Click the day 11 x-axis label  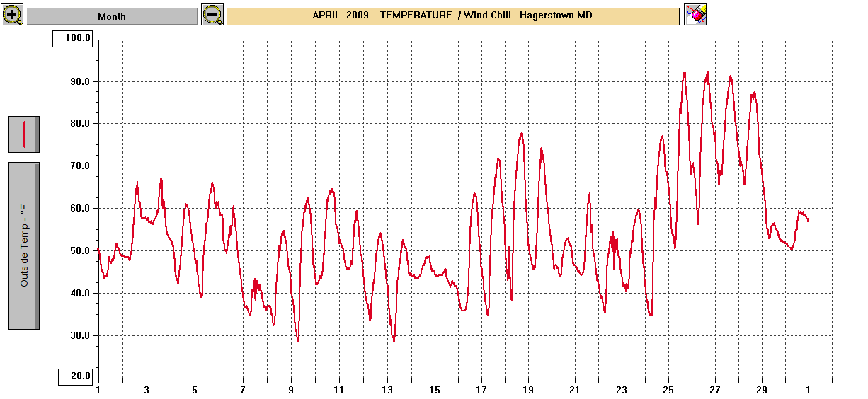click(x=339, y=391)
